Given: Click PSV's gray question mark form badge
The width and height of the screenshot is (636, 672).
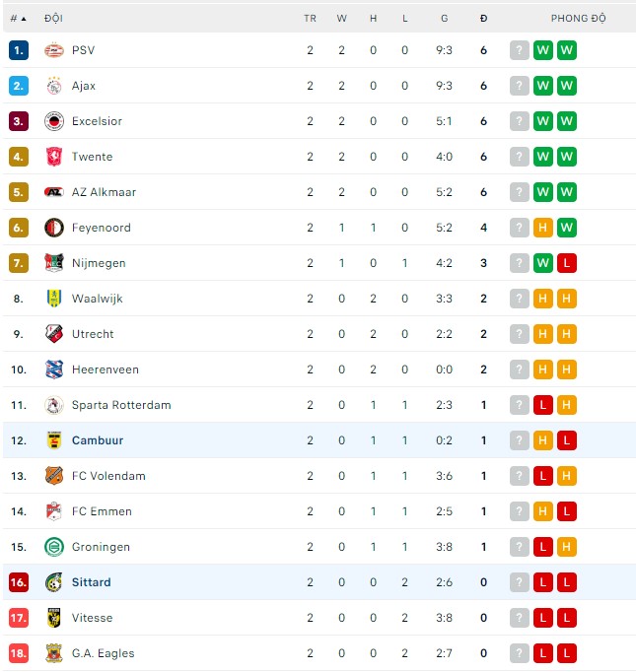Looking at the screenshot, I should point(520,50).
